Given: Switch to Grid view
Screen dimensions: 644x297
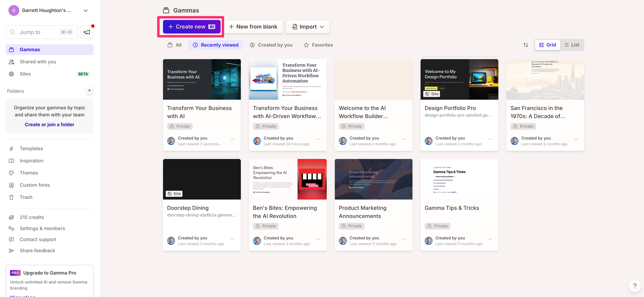Looking at the screenshot, I should [x=547, y=45].
